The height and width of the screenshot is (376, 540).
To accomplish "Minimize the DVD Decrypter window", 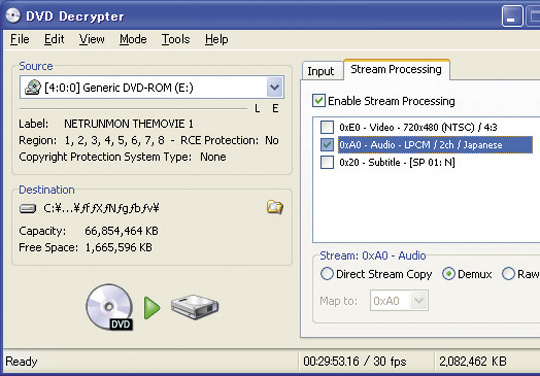I will tap(512, 16).
